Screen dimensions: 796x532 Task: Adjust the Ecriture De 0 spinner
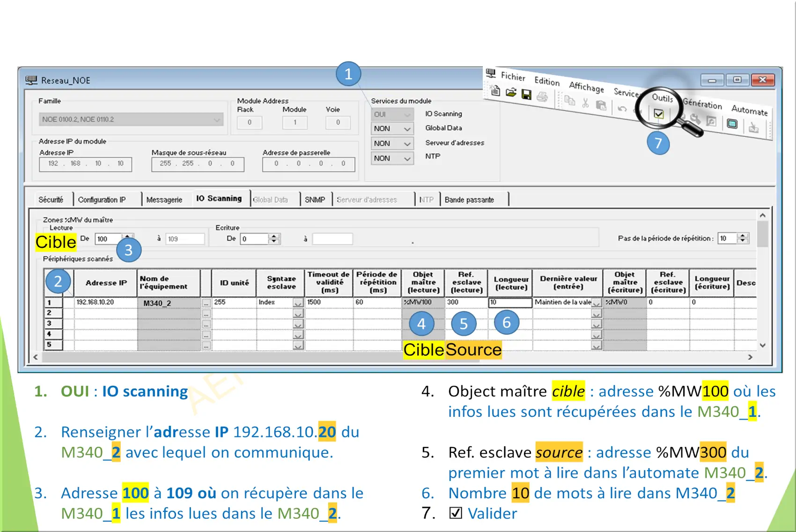(x=274, y=239)
